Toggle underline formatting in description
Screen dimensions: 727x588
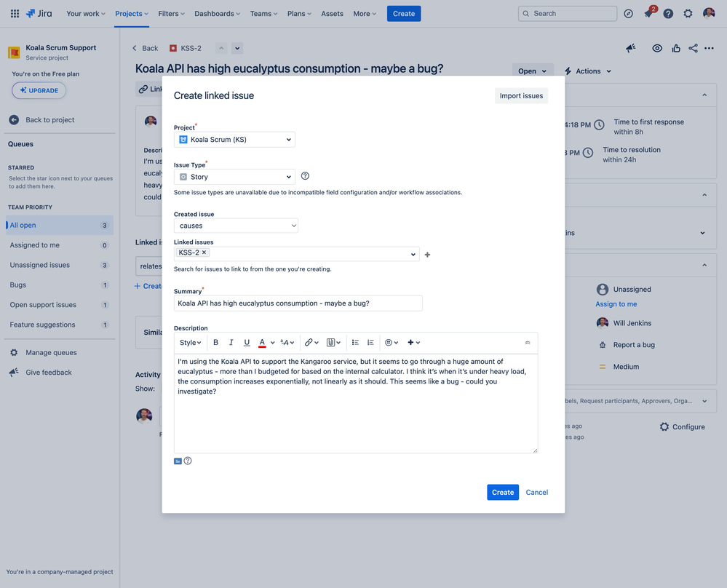click(x=247, y=342)
